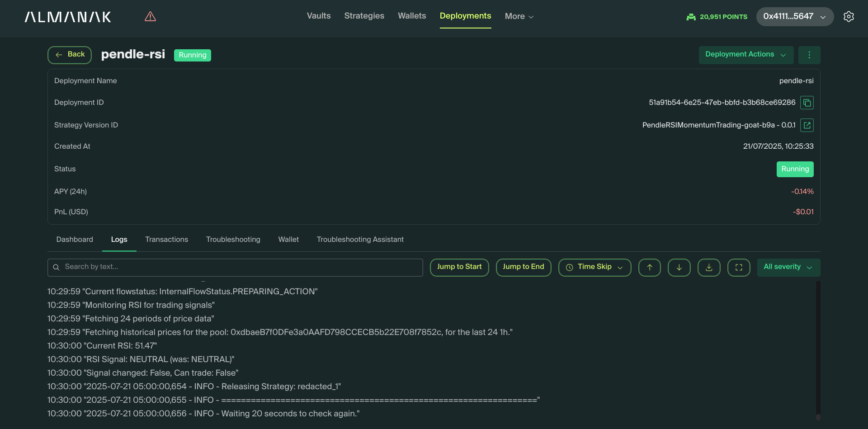
Task: Click log line "Monitoring RSI for trading signals"
Action: [x=131, y=305]
